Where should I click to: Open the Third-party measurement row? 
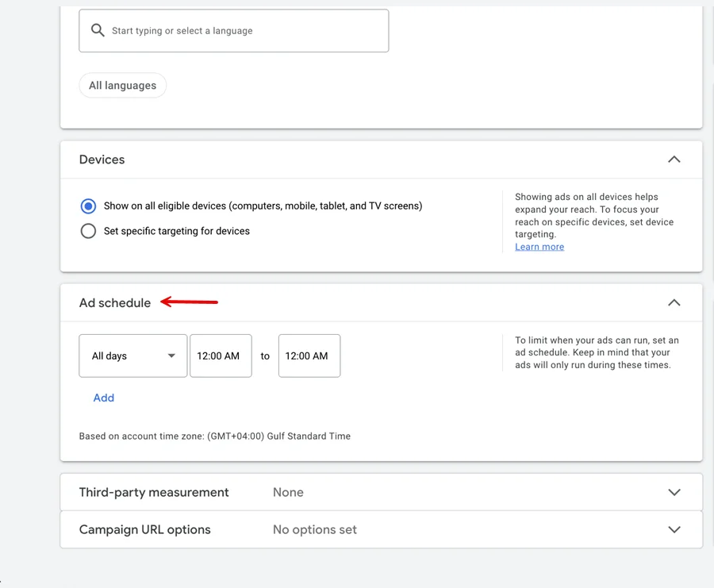[381, 492]
